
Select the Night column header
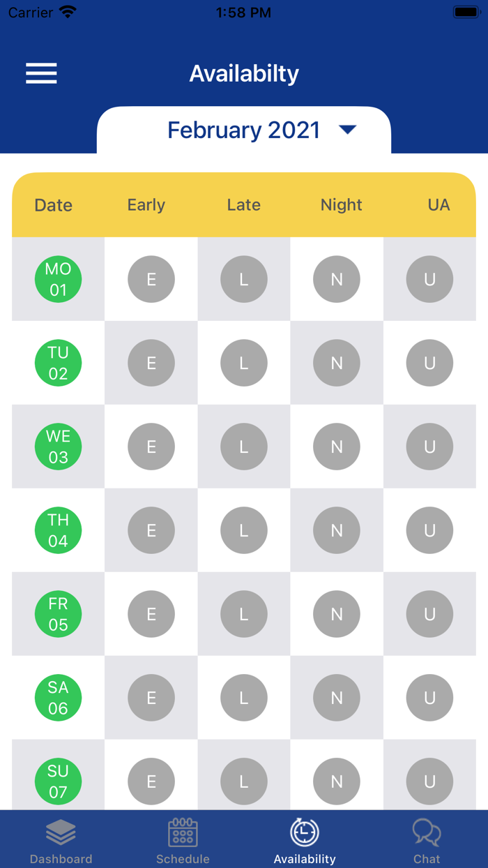pyautogui.click(x=342, y=205)
